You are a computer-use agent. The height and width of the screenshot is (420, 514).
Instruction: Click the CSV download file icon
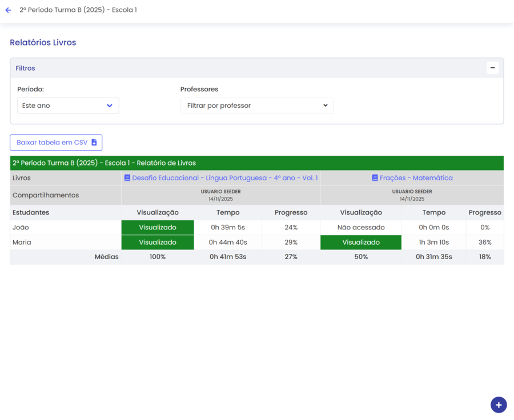[x=94, y=143]
